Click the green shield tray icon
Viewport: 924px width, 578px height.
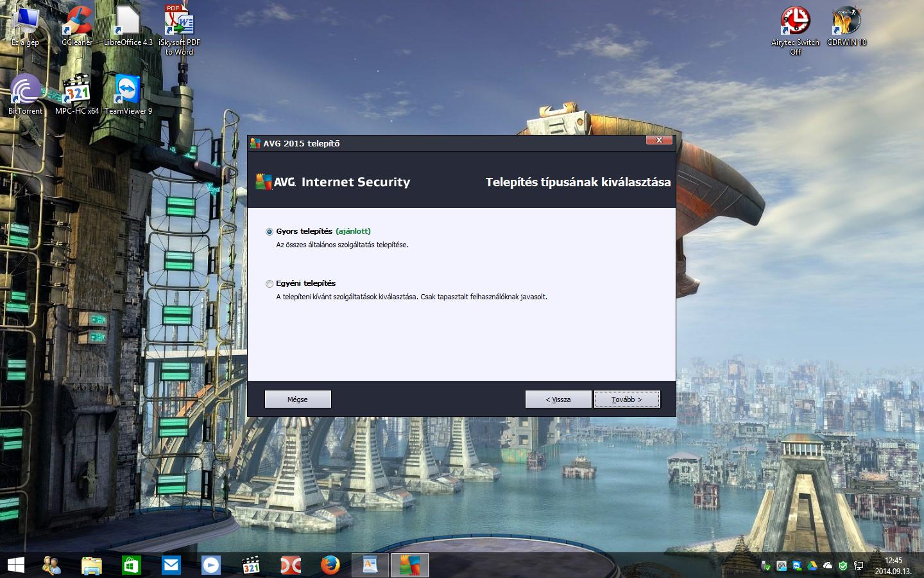pyautogui.click(x=843, y=566)
